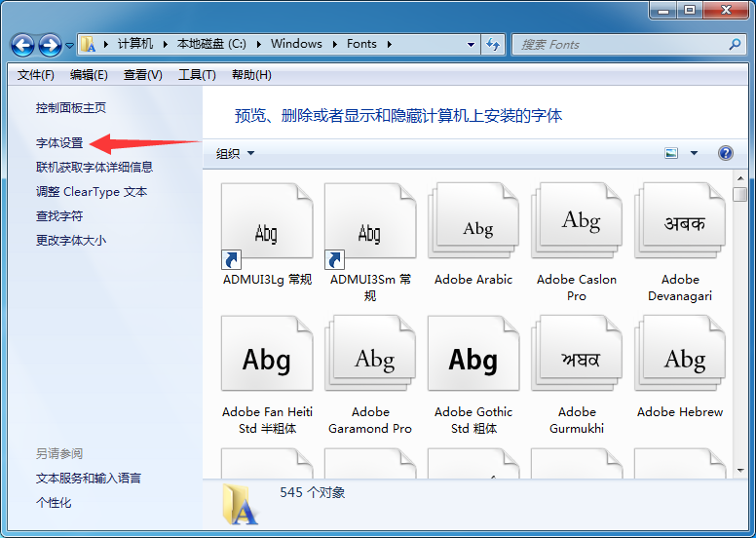Select the Adobe Gurmukhi font icon

tap(577, 354)
